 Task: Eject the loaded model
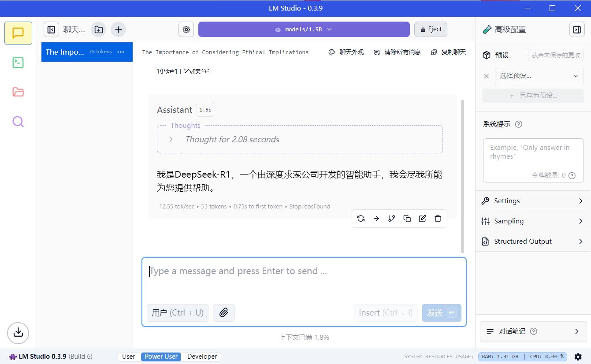pyautogui.click(x=431, y=30)
